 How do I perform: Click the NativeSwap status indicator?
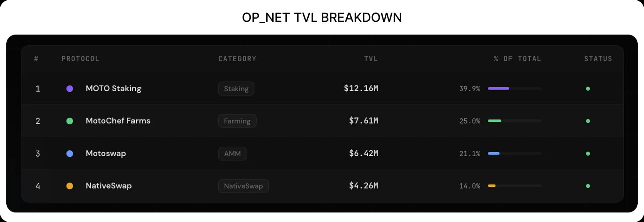click(588, 186)
